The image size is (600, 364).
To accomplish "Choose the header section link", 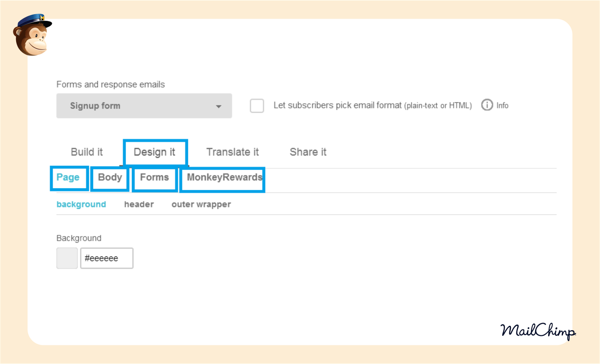I will pyautogui.click(x=139, y=204).
